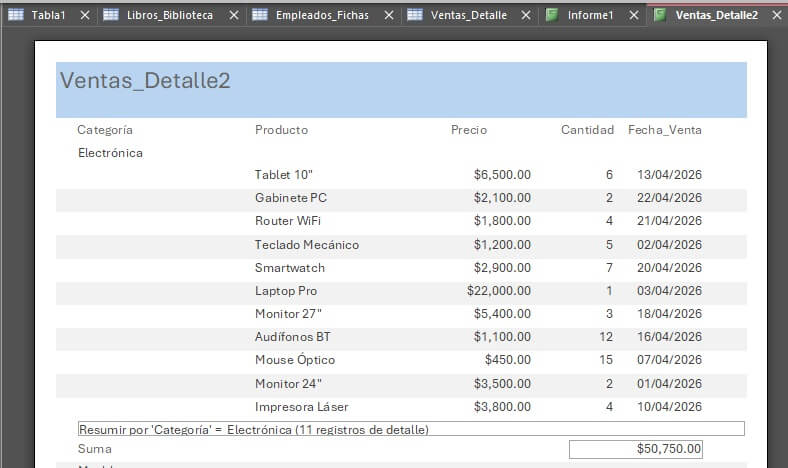Click the Empleados_Fichas table icon
The image size is (788, 468).
[259, 15]
